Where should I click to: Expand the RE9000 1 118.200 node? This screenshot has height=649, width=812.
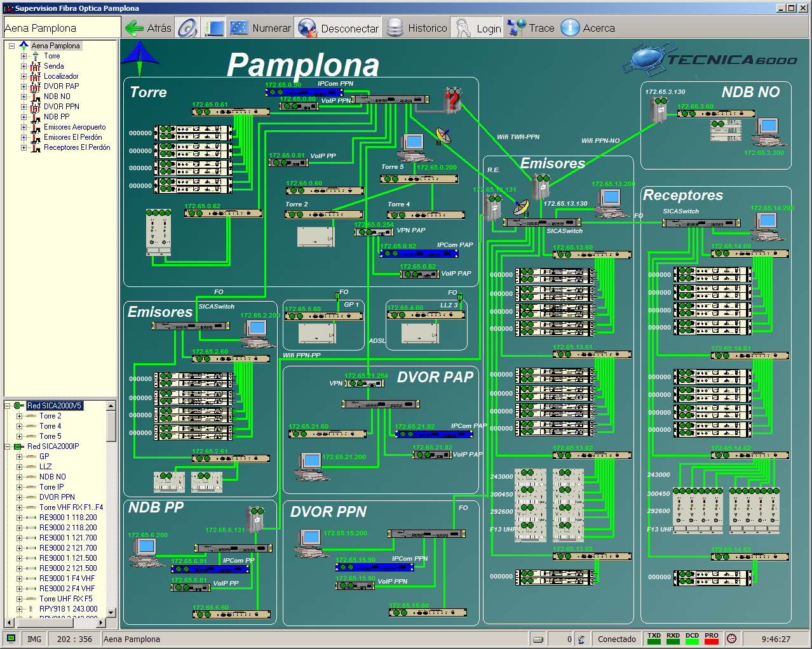pos(19,518)
